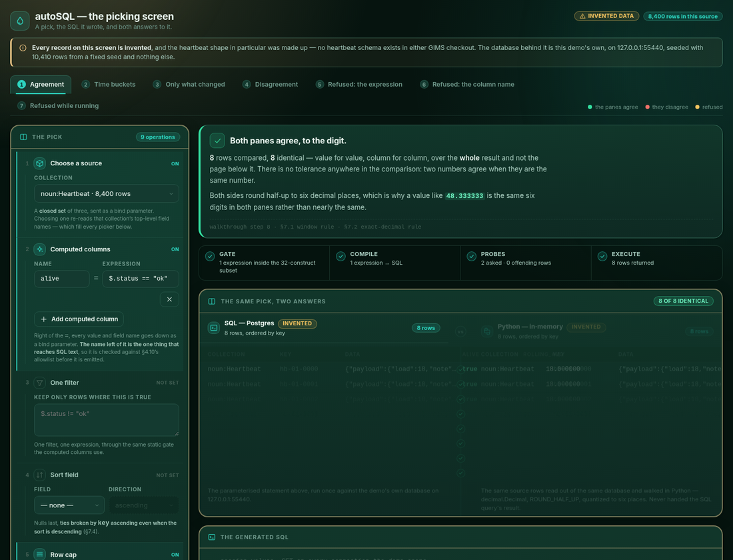Click the red 'they disagree' legend dot

[648, 107]
